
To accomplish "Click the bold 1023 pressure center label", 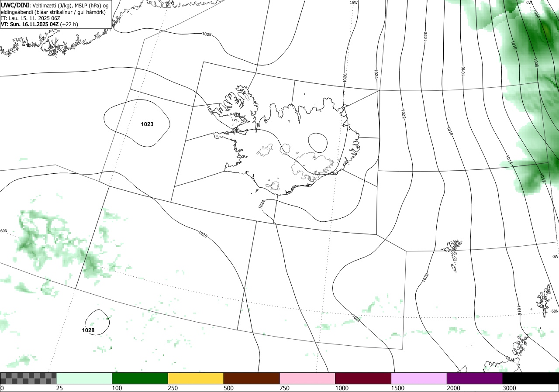I will click(x=147, y=124).
